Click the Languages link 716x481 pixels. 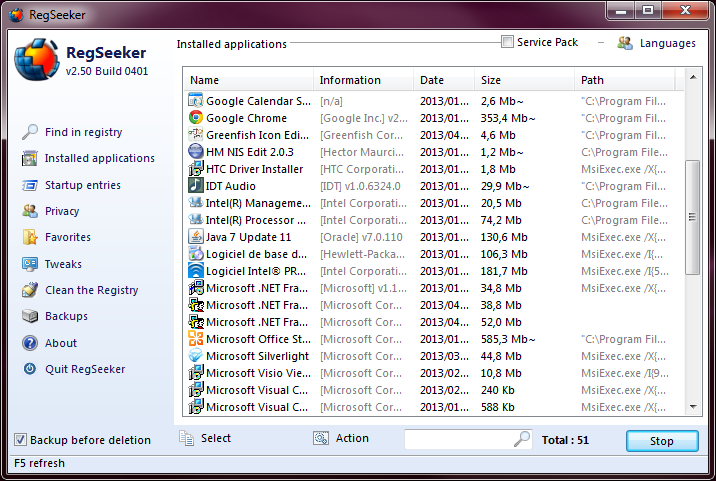coord(668,43)
